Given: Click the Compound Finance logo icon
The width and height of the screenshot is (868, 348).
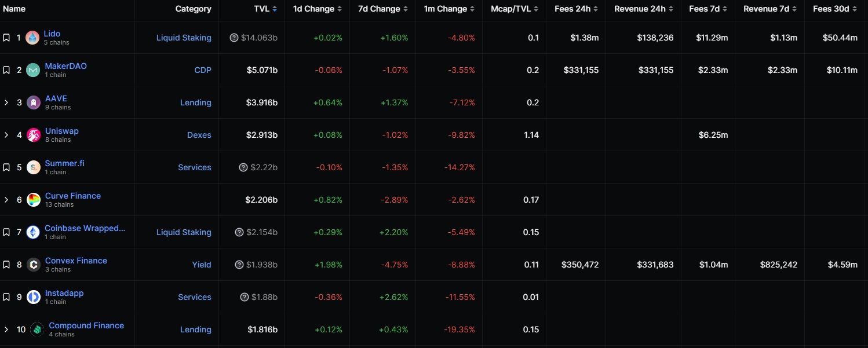Looking at the screenshot, I should coord(37,329).
